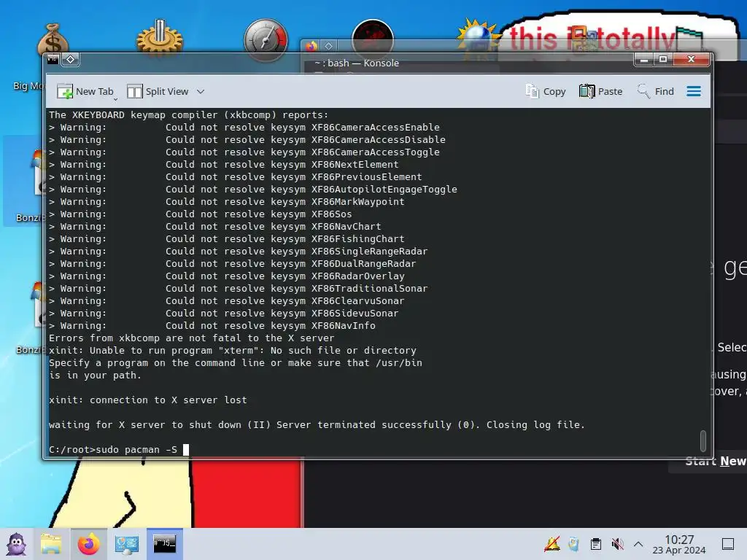Click Paste in Konsole toolbar
The image size is (747, 560).
[x=601, y=91]
